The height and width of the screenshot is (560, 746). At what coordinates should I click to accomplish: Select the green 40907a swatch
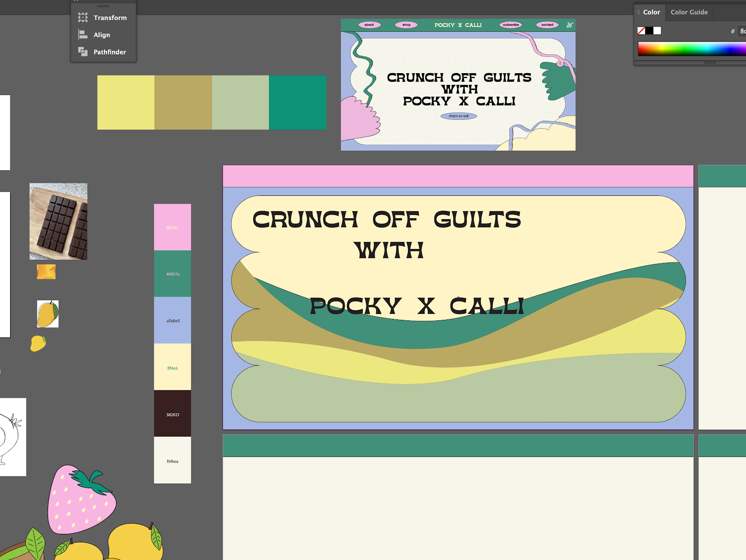(173, 274)
